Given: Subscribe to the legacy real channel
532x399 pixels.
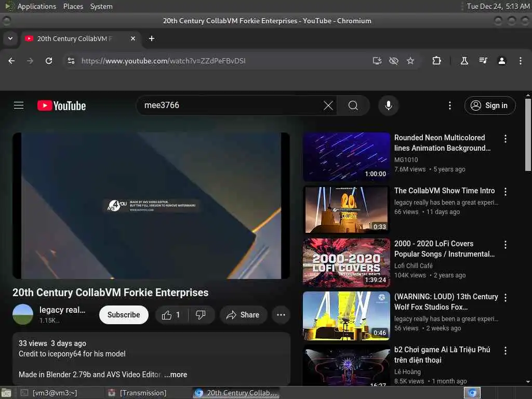Looking at the screenshot, I should [x=124, y=315].
